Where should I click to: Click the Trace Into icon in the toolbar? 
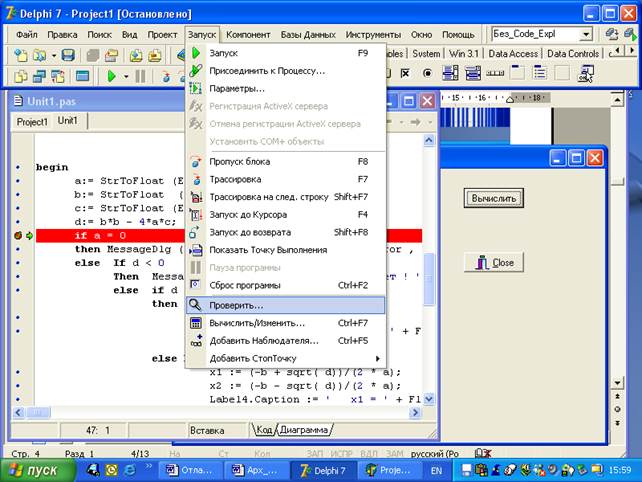[x=166, y=76]
